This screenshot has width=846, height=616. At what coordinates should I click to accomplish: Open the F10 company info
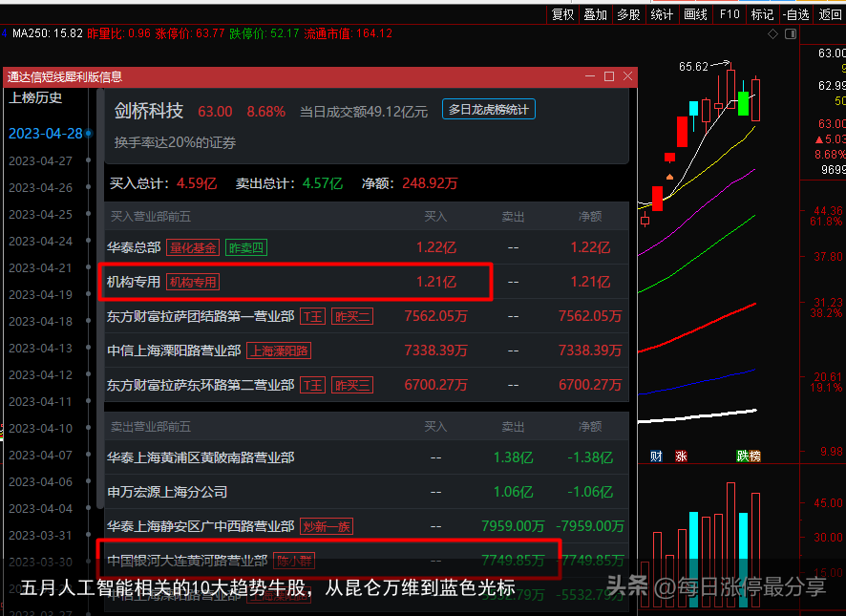tap(729, 14)
